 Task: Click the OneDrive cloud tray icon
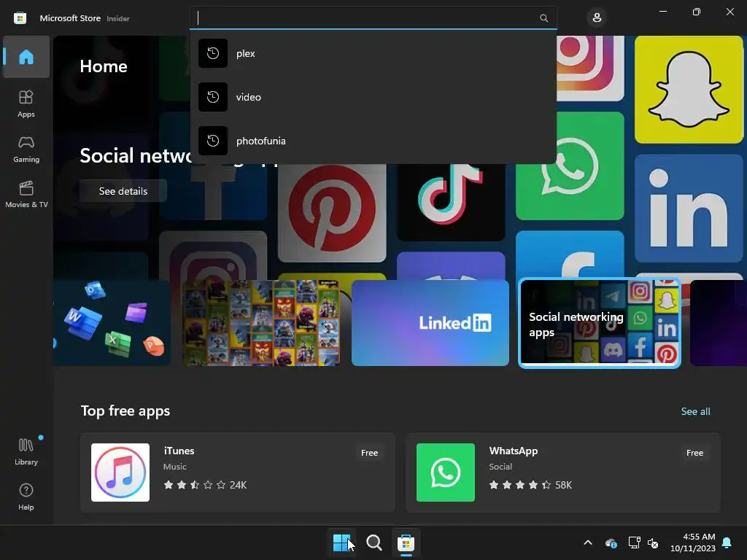611,542
